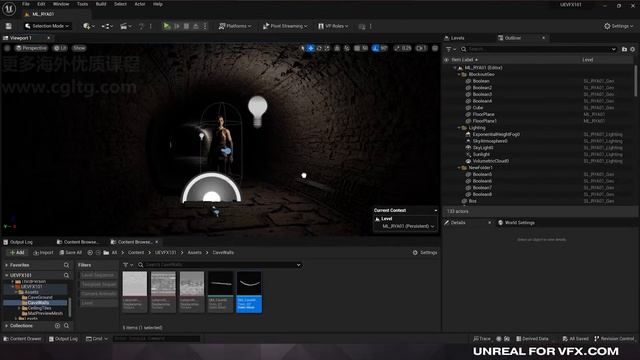Select the highlighted static mesh thumbnail
Image resolution: width=640 pixels, height=360 pixels.
(249, 292)
